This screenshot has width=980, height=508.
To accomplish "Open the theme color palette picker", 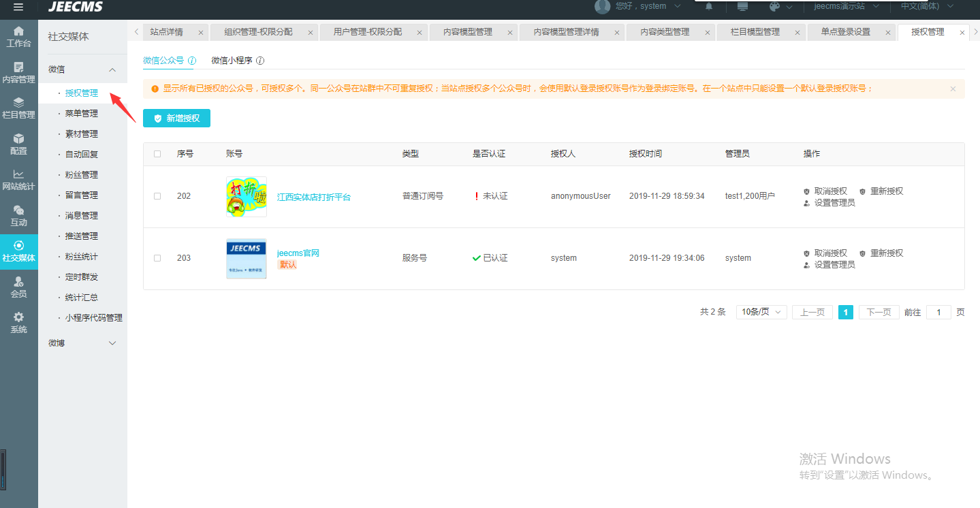I will click(x=774, y=7).
